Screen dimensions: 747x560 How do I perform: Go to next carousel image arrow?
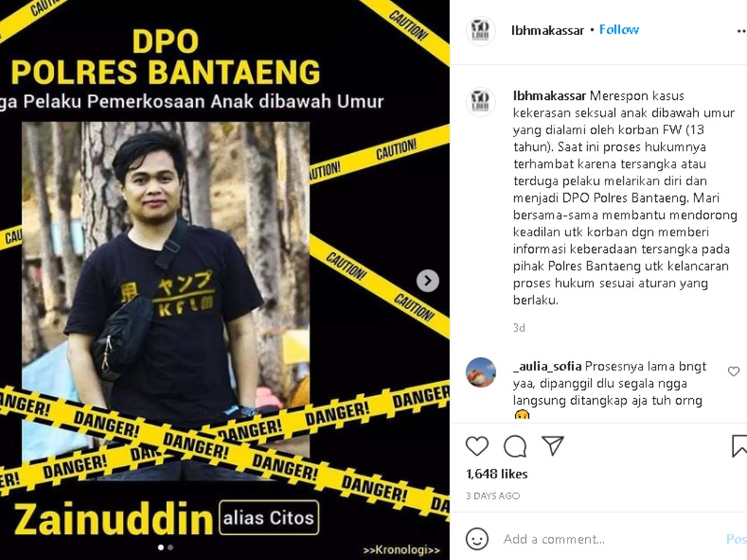pyautogui.click(x=427, y=281)
